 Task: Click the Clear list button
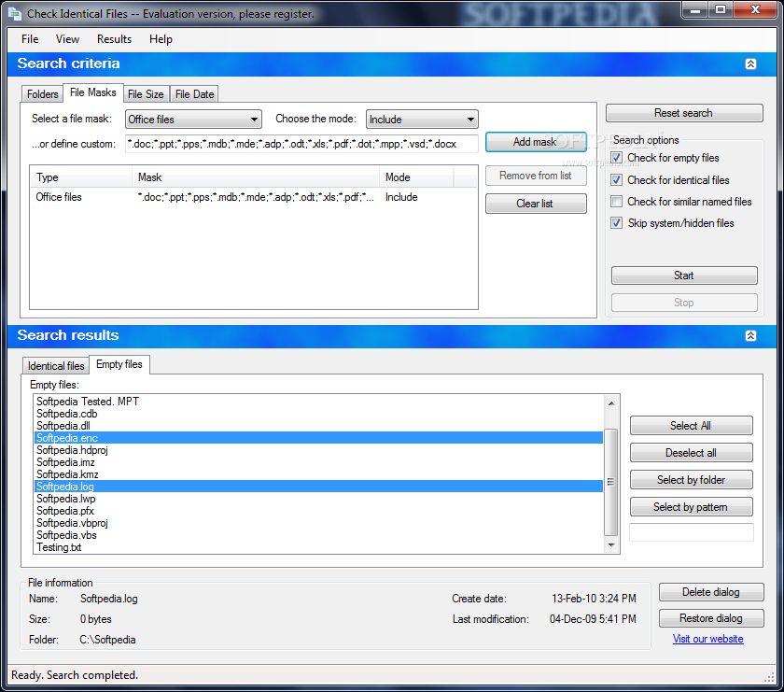tap(536, 204)
